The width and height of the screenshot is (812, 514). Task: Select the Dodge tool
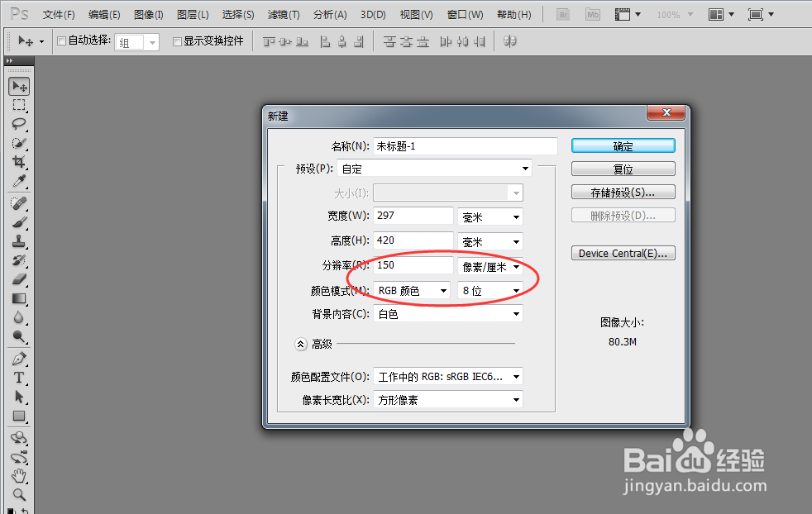pyautogui.click(x=19, y=336)
